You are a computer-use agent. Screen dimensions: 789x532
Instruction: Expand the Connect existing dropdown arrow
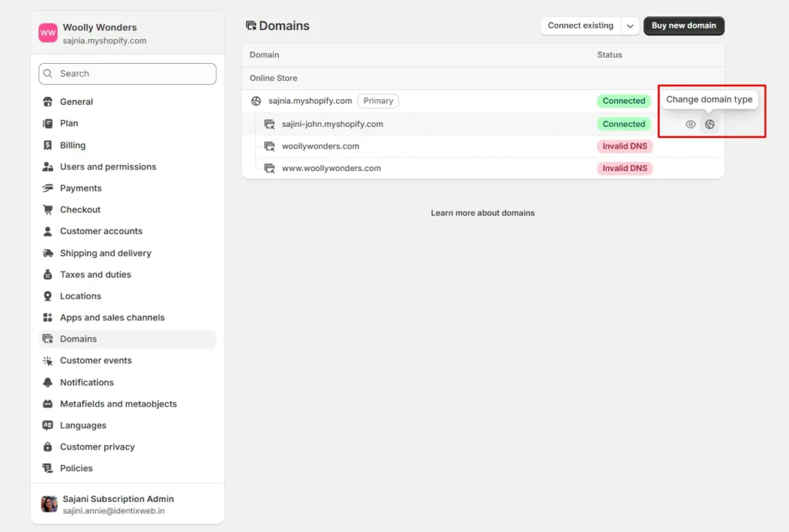coord(630,26)
